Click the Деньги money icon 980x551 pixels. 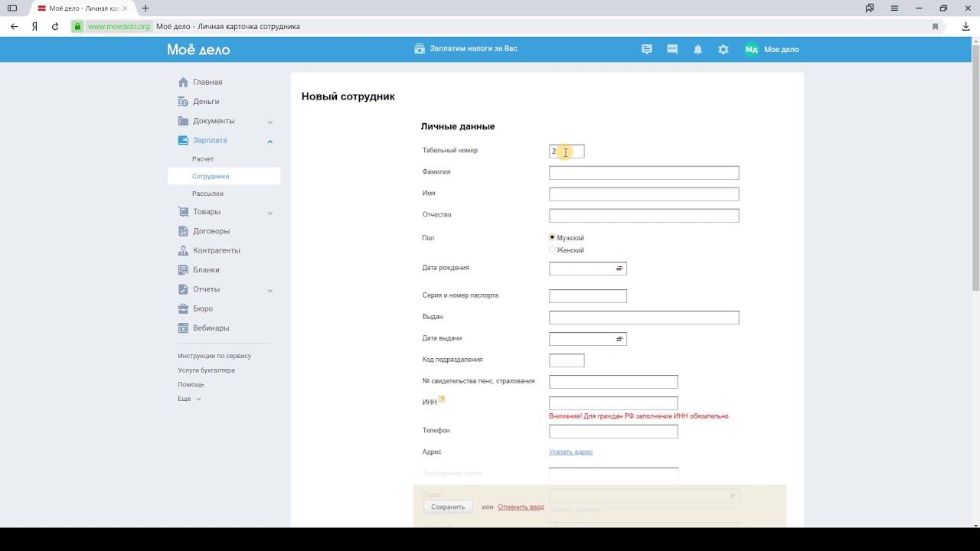[x=183, y=101]
